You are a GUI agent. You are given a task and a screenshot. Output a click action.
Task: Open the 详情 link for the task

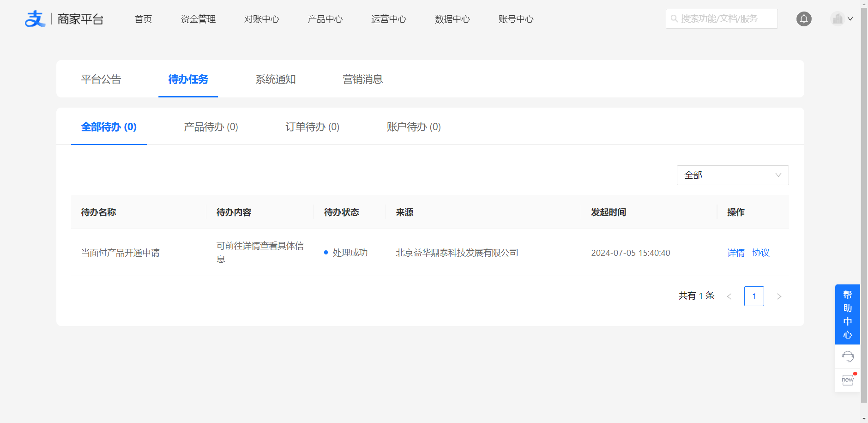[735, 253]
